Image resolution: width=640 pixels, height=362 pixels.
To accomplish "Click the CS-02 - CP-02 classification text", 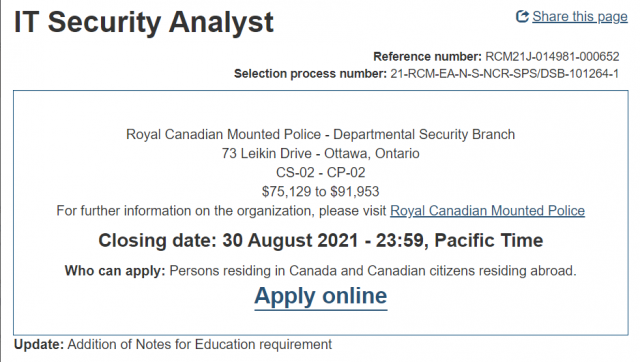I will [x=320, y=173].
